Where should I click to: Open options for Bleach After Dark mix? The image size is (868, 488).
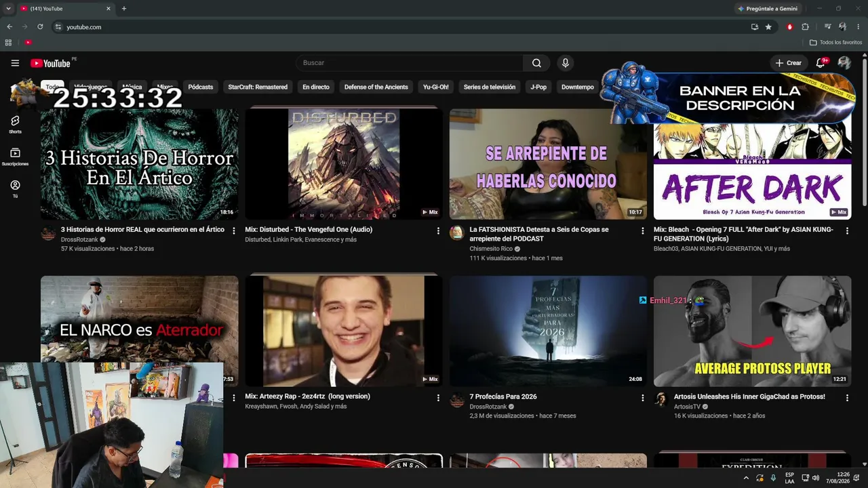(847, 231)
